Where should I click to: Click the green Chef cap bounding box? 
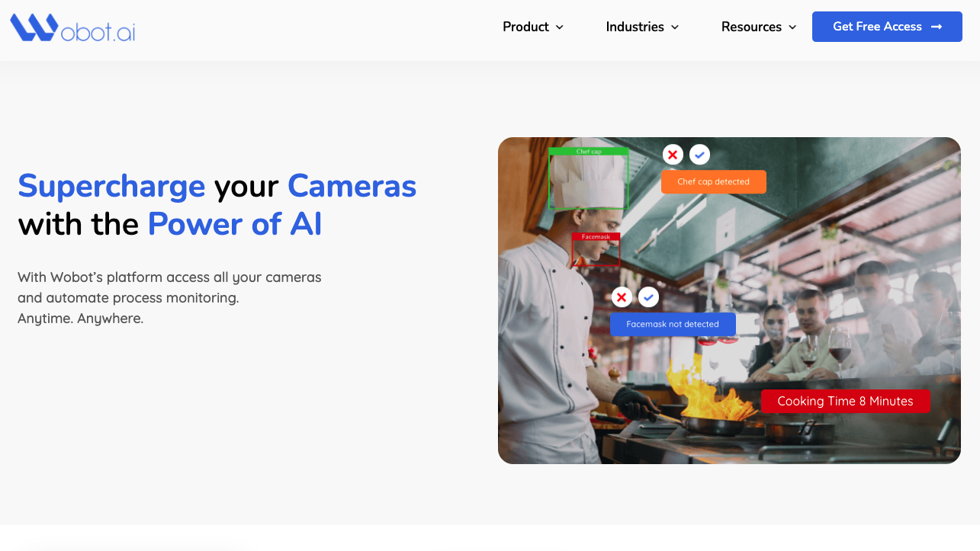pos(588,178)
